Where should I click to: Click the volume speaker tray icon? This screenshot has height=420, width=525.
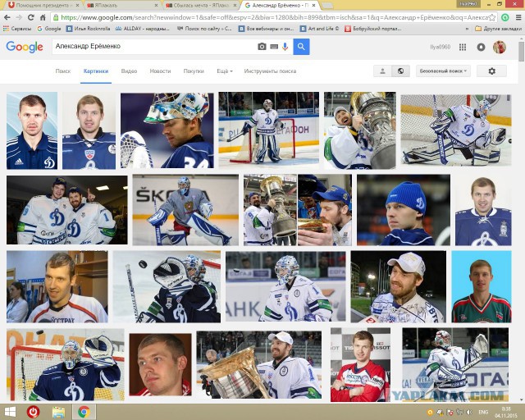(x=469, y=413)
